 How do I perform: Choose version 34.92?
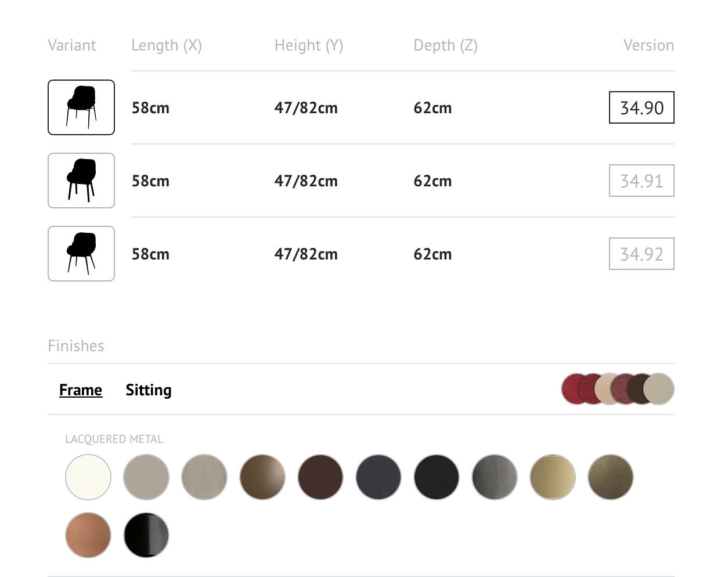(641, 254)
